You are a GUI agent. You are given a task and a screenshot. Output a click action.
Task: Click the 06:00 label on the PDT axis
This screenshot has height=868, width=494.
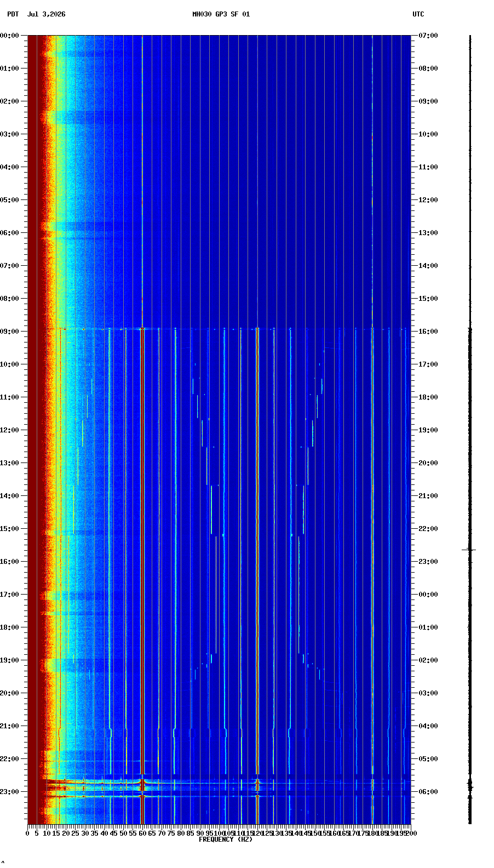click(x=9, y=233)
